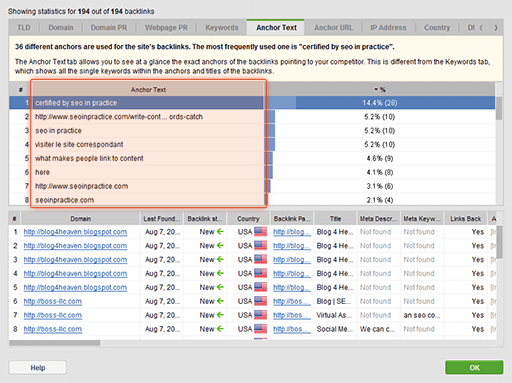Click the USA flag in row 5
The height and width of the screenshot is (383, 512).
(260, 287)
